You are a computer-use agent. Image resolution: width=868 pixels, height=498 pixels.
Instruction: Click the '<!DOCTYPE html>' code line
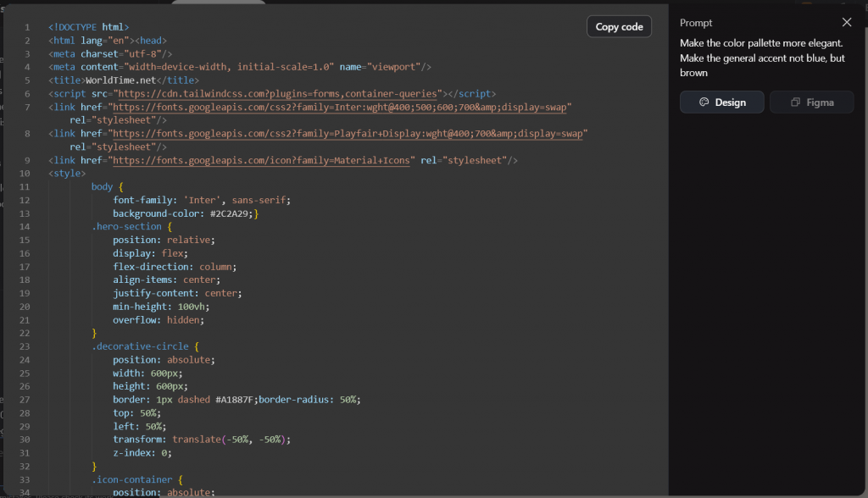coord(88,27)
